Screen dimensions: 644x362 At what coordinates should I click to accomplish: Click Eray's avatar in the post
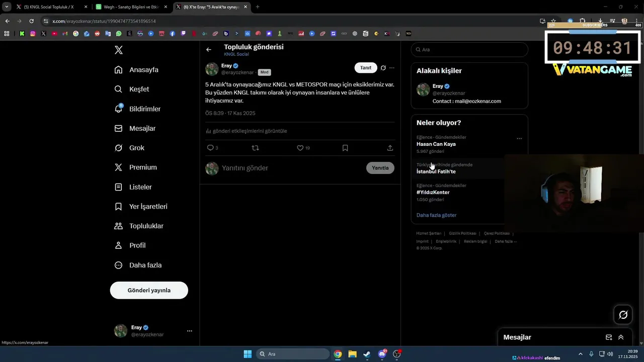212,69
